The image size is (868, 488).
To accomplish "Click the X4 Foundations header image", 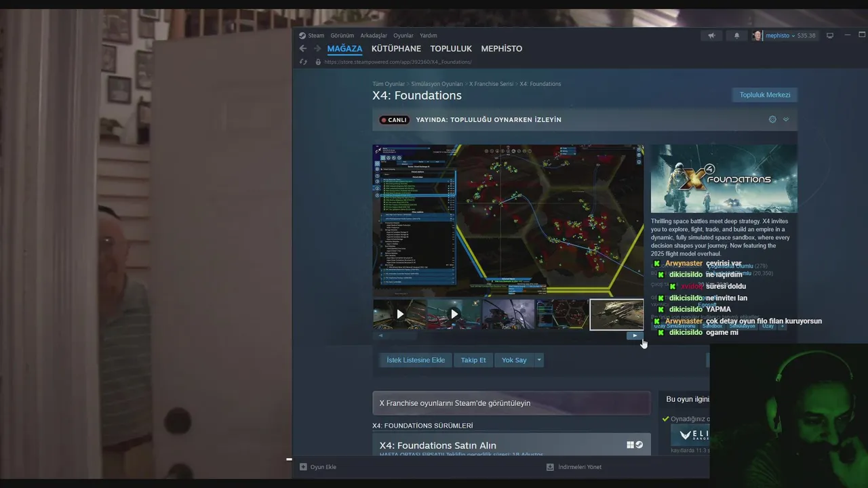I will point(724,179).
